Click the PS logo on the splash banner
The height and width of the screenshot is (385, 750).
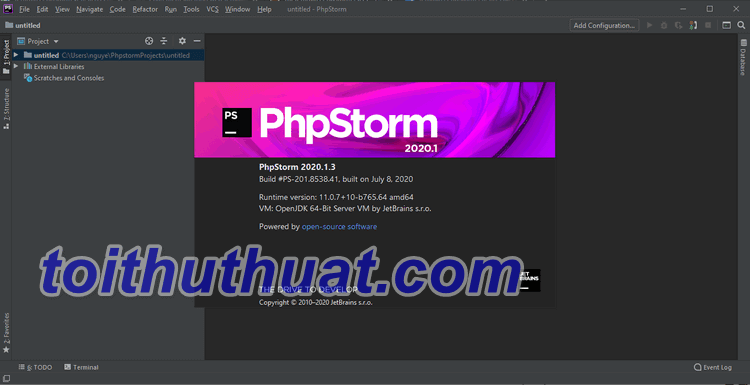(237, 122)
